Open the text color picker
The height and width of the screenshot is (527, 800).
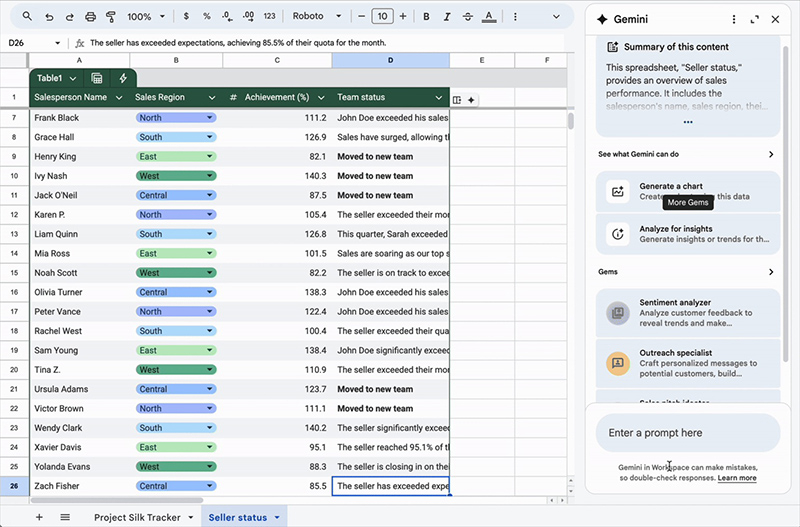click(489, 17)
